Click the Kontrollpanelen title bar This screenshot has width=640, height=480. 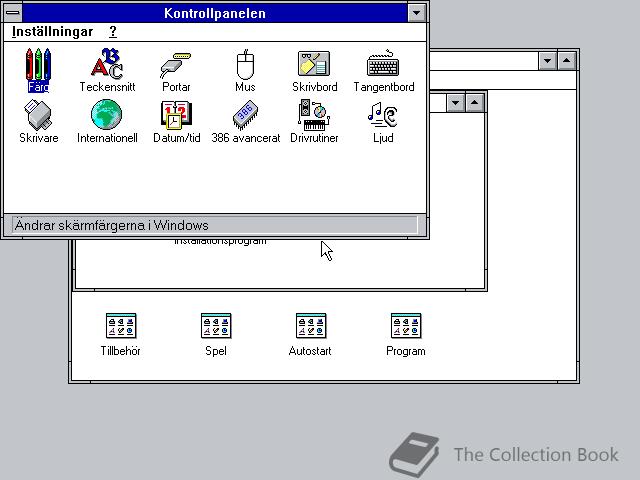coord(215,13)
